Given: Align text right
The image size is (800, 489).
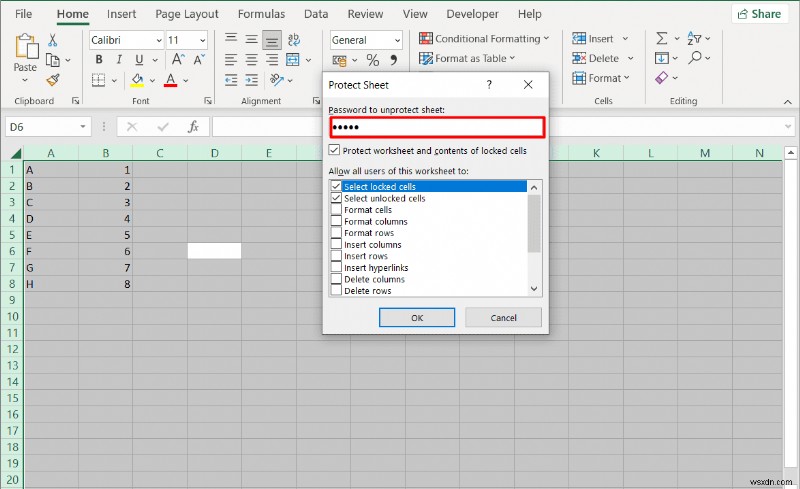Looking at the screenshot, I should [x=271, y=60].
